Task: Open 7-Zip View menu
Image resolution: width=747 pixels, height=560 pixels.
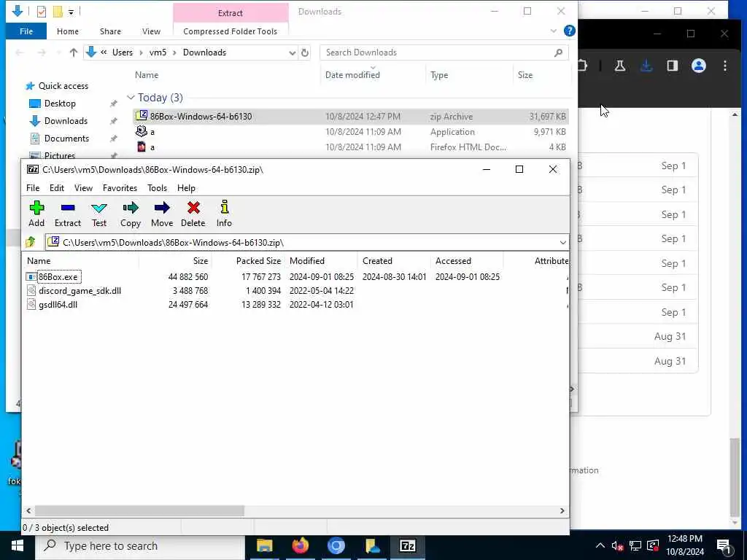Action: [x=83, y=188]
